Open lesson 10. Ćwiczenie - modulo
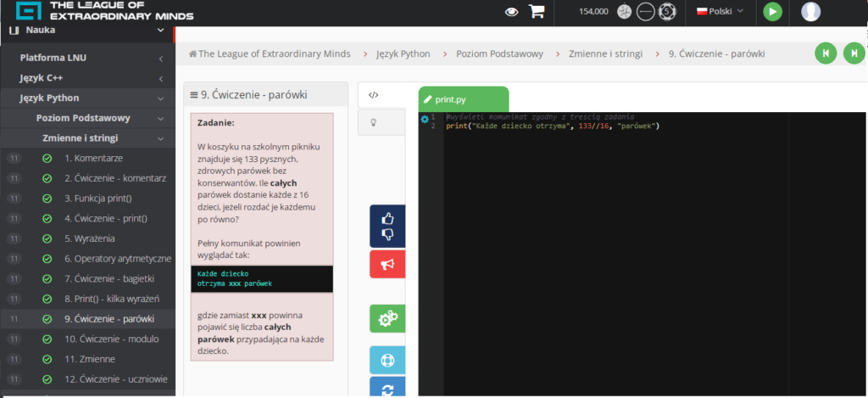Screen dimensions: 868x398 point(111,339)
